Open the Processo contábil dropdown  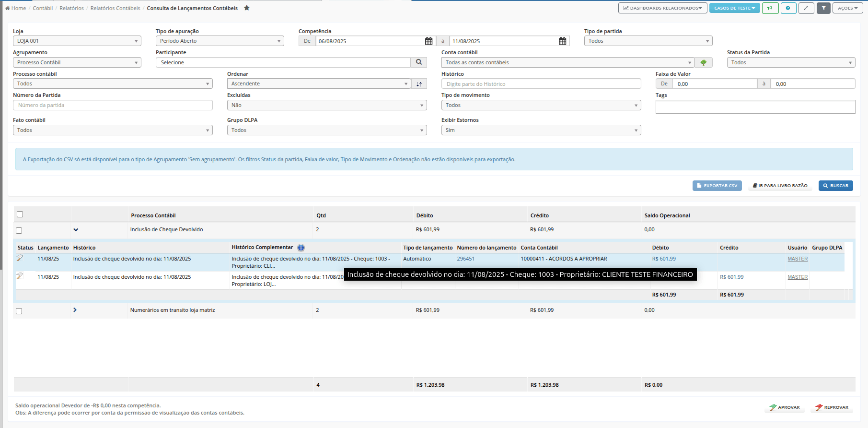click(113, 83)
